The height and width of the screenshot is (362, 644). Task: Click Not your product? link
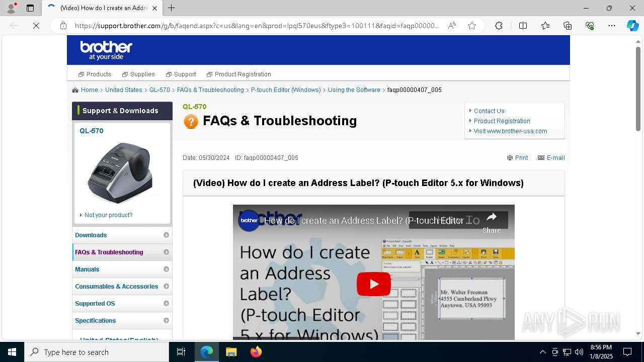pos(108,215)
